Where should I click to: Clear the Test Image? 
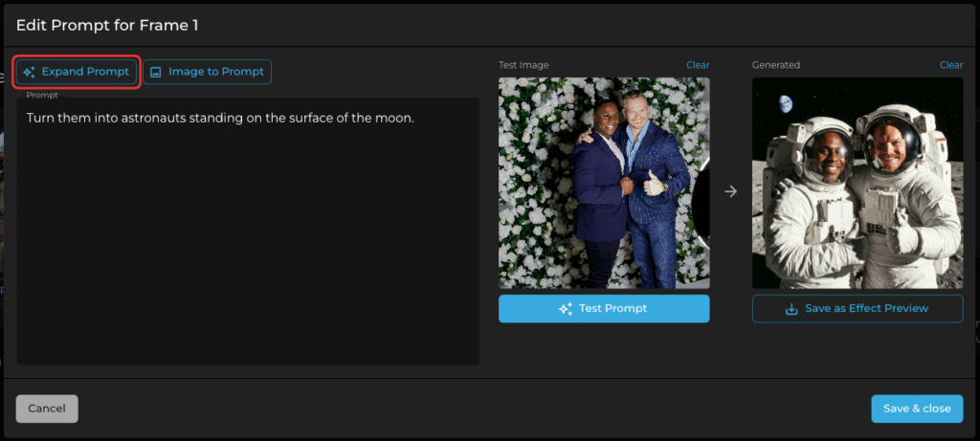[698, 65]
